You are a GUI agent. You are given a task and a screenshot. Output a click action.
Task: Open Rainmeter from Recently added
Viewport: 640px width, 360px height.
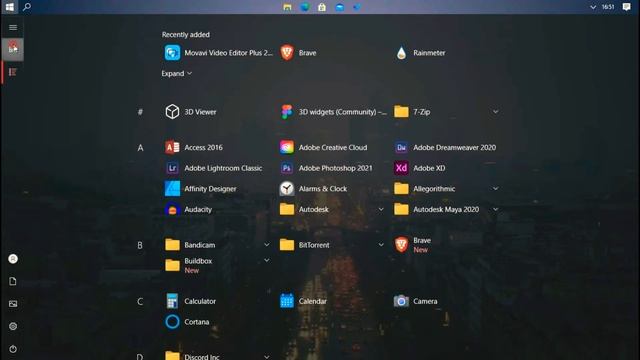tap(420, 53)
